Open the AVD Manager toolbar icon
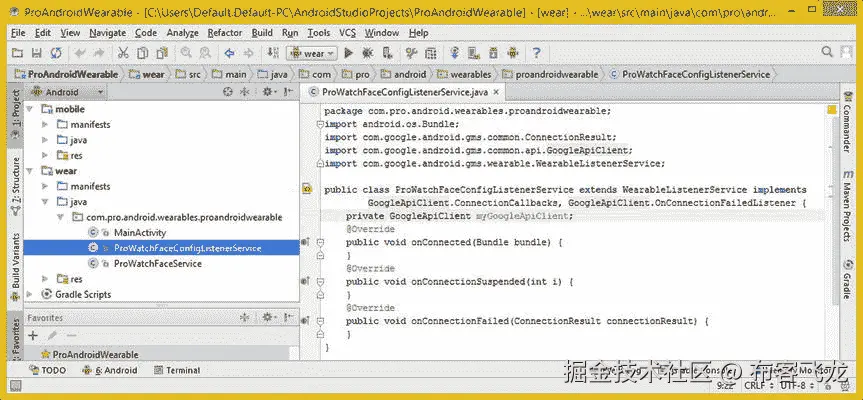Screen dimensions: 863x400 point(473,53)
